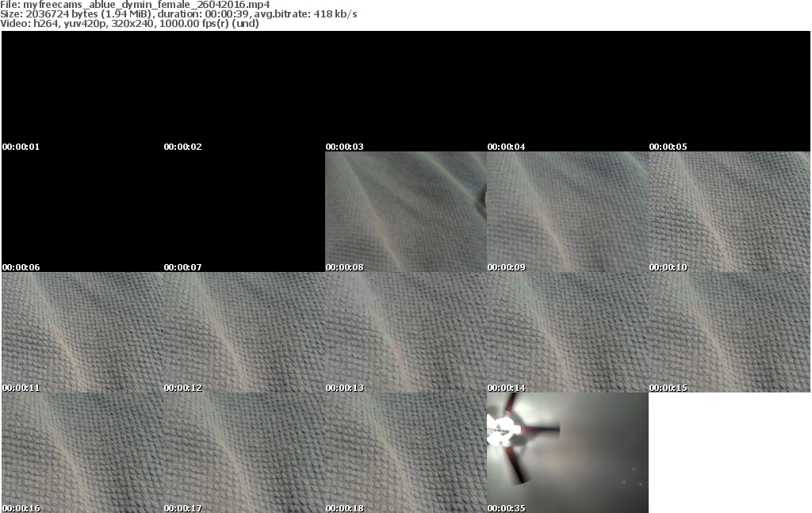This screenshot has height=513, width=812.
Task: Open the fabric thumbnail at 00:00:15
Action: [x=730, y=332]
